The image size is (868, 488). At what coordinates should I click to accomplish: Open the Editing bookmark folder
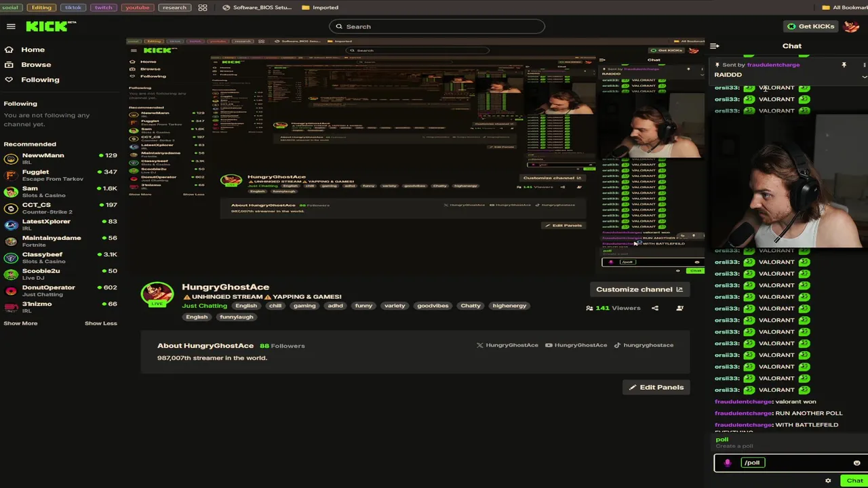[41, 7]
